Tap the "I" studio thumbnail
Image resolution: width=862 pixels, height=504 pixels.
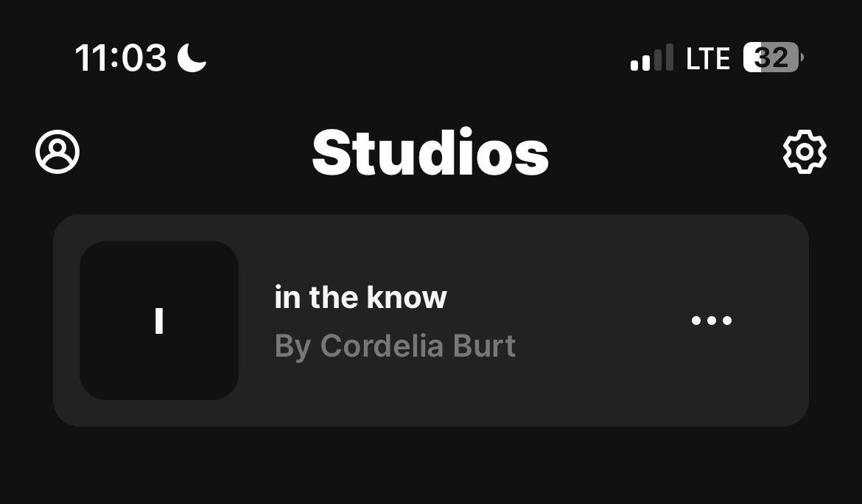159,321
